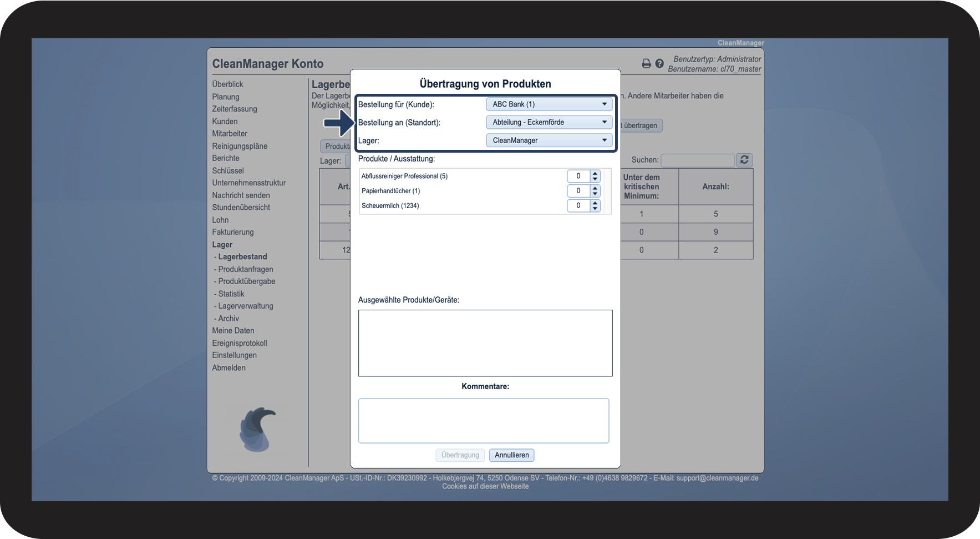Open Lagerverwaltung under Lager

246,306
